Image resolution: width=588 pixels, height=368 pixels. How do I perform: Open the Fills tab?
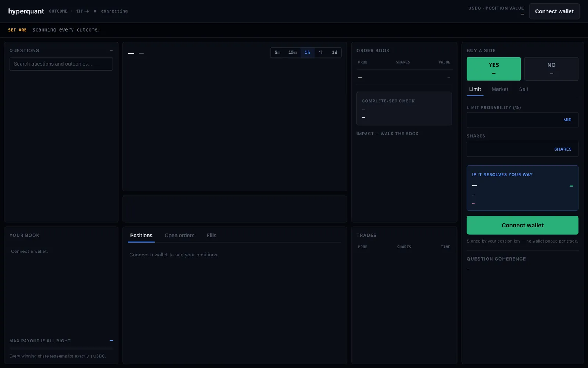coord(211,236)
